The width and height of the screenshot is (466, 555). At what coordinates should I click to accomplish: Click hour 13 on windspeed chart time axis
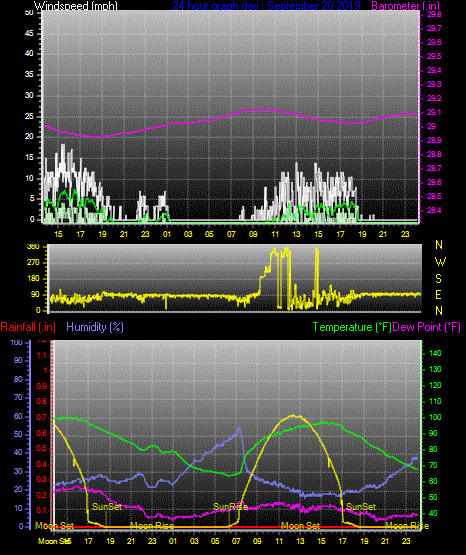coord(297,234)
